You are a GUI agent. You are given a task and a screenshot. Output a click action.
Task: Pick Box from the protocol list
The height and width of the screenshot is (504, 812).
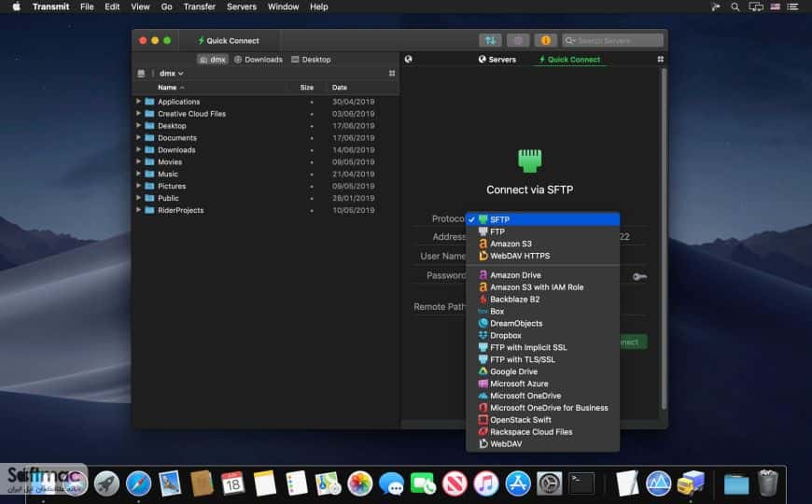(542, 312)
